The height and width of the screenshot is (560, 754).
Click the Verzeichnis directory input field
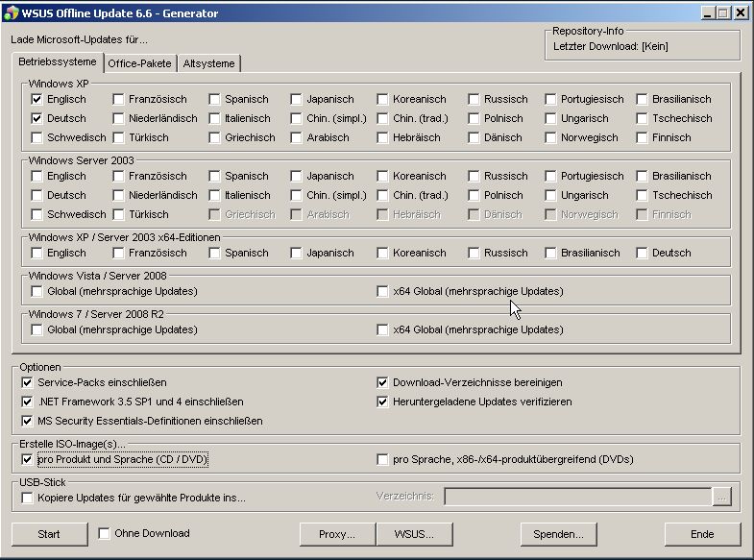pos(576,497)
